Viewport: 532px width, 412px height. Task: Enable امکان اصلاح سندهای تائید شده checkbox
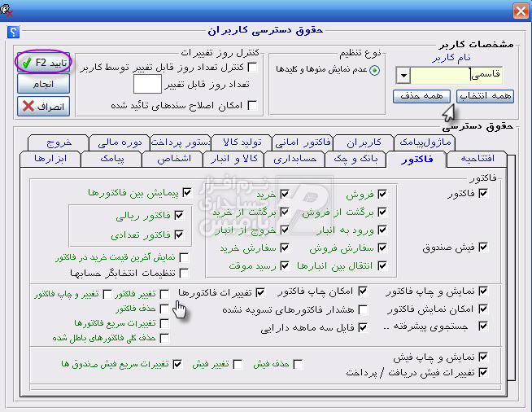tap(252, 105)
